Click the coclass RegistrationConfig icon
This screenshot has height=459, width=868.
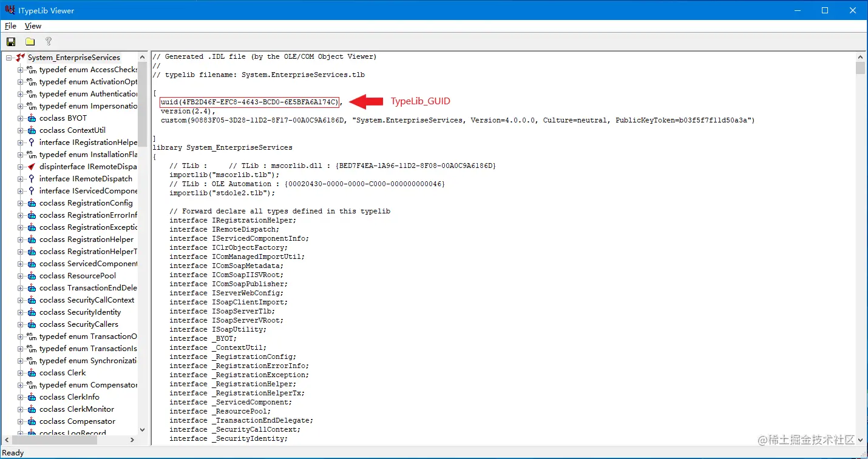(x=32, y=203)
